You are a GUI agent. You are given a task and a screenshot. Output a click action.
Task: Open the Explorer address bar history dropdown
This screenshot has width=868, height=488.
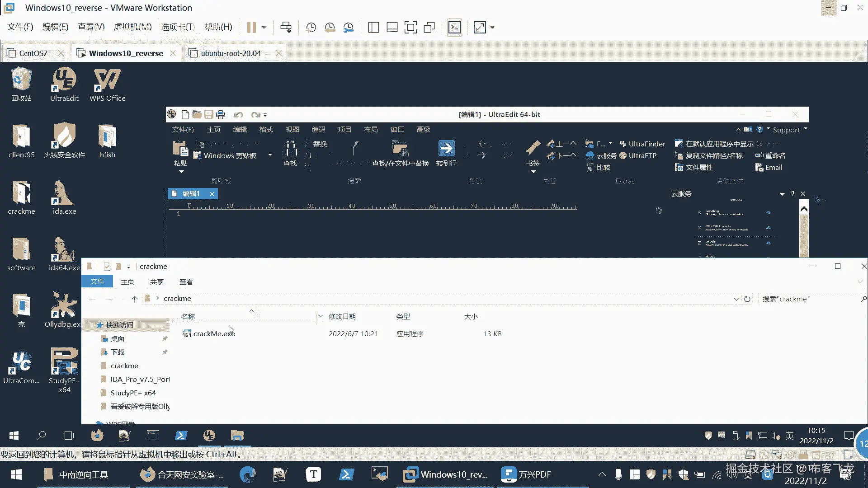pos(736,299)
